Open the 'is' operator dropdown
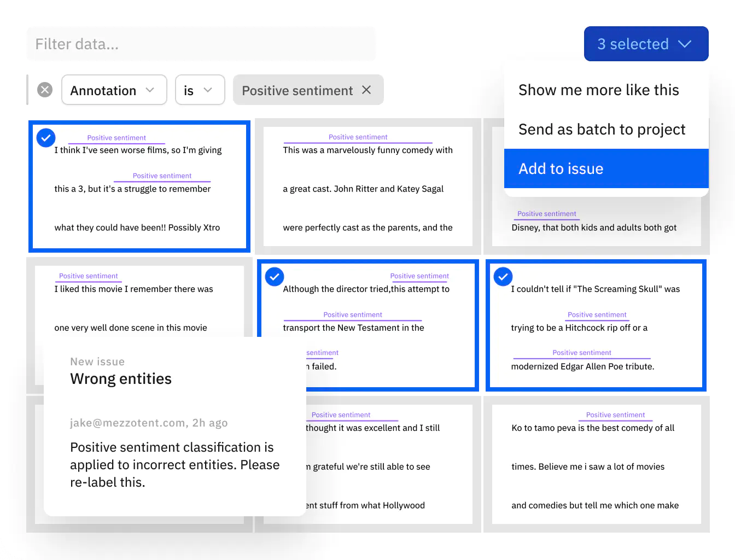Image resolution: width=735 pixels, height=560 pixels. (x=200, y=90)
